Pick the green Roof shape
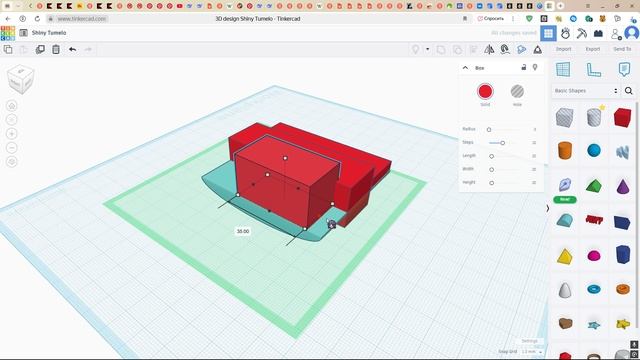The height and width of the screenshot is (360, 640). click(594, 186)
